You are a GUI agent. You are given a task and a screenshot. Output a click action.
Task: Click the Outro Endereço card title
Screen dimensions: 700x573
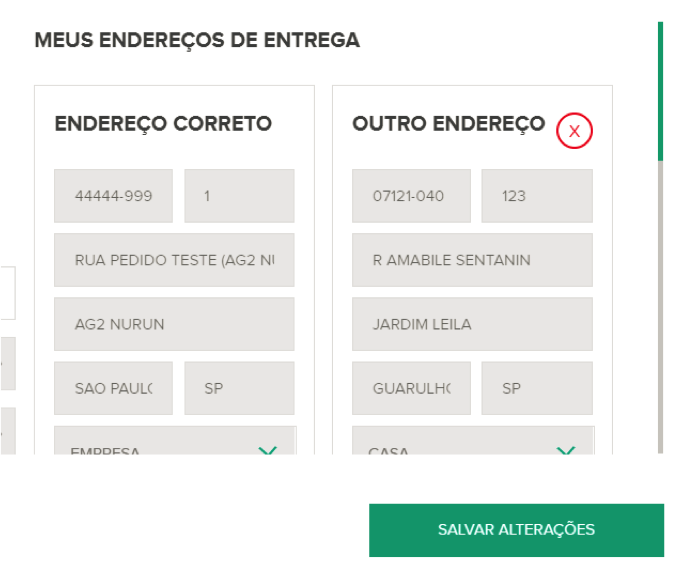449,124
